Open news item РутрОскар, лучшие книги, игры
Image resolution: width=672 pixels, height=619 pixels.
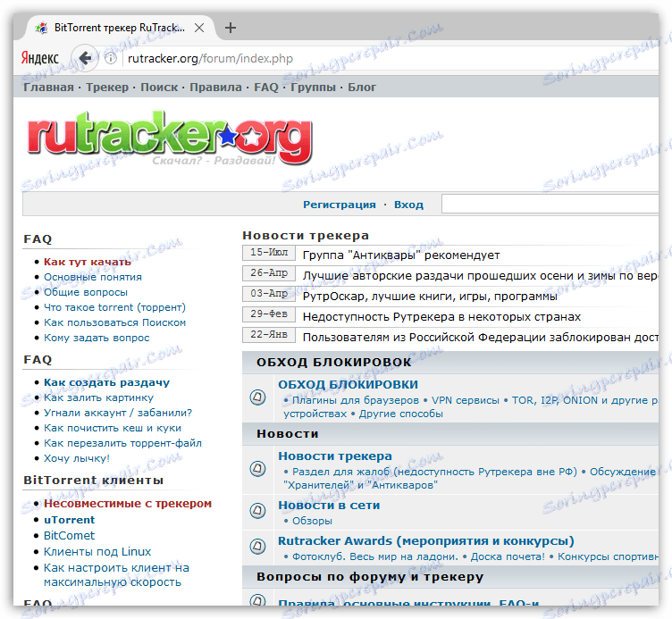tap(430, 297)
